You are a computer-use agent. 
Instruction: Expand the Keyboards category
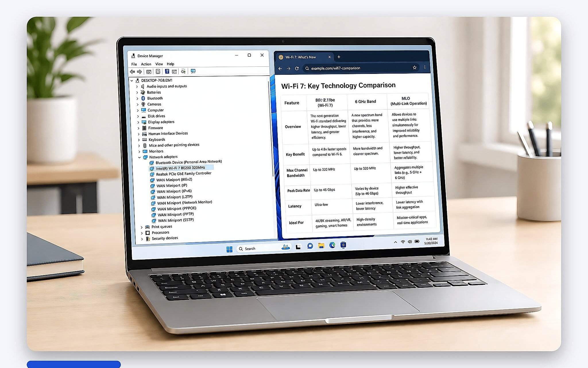(139, 140)
